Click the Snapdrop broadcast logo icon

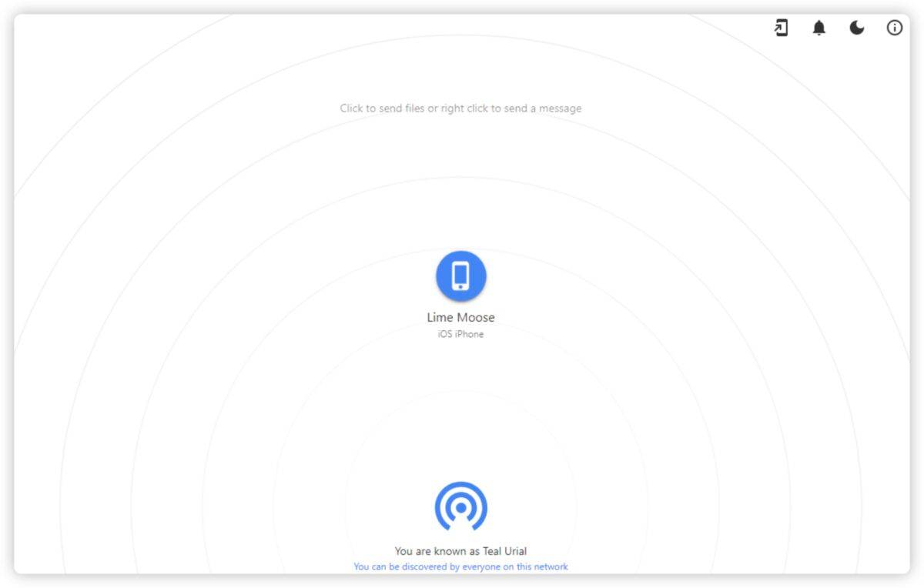[x=460, y=506]
